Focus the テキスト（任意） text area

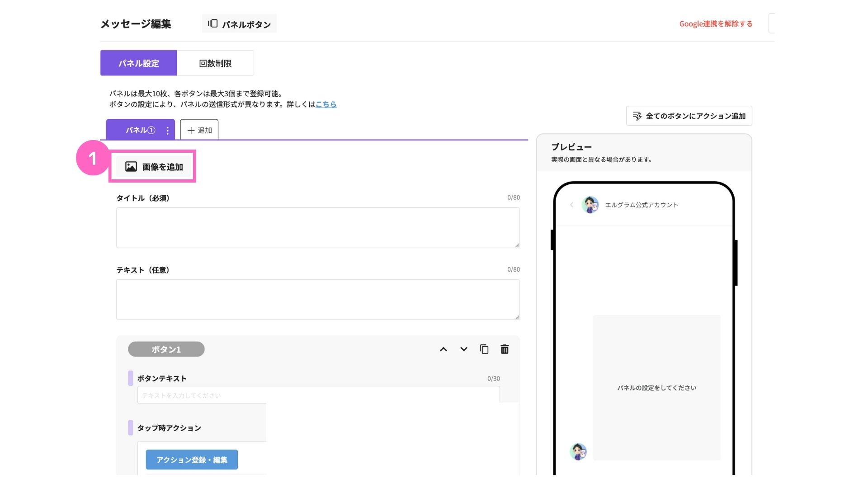click(318, 300)
